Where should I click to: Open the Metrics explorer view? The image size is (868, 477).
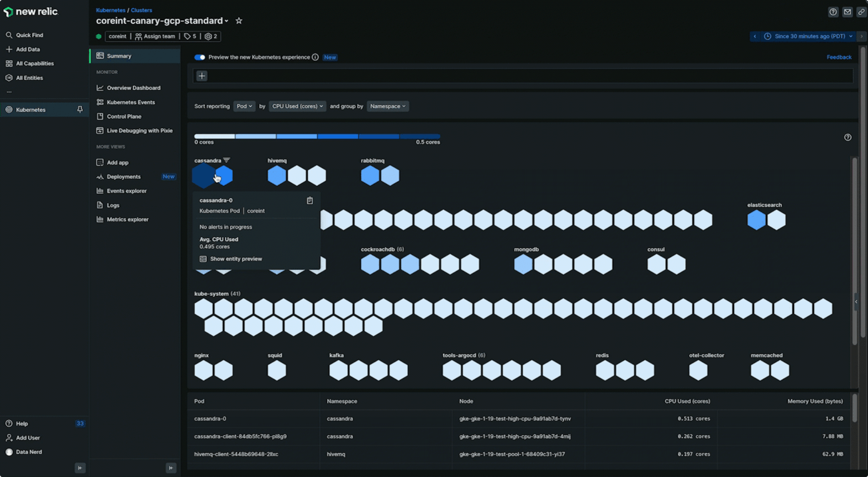click(x=128, y=219)
